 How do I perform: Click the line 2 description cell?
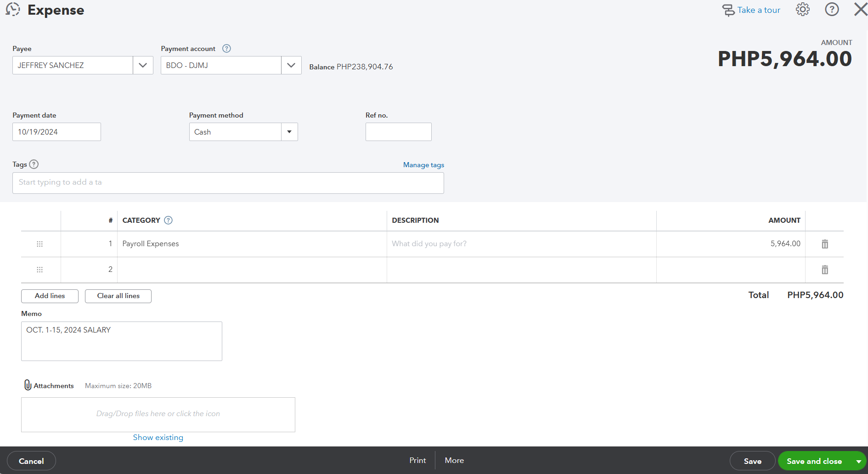(x=522, y=270)
